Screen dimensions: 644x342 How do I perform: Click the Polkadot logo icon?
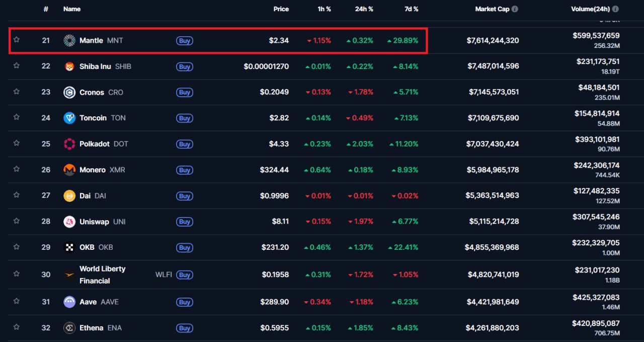pyautogui.click(x=69, y=144)
